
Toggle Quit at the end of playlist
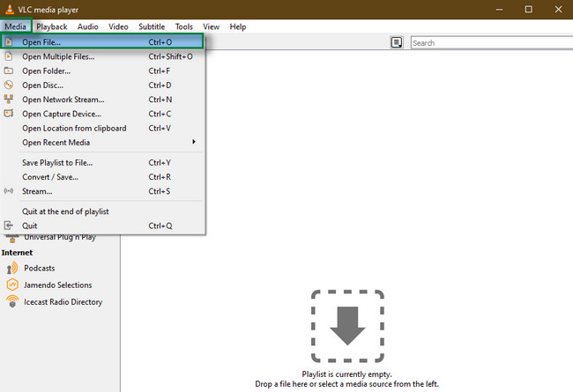tap(102, 211)
